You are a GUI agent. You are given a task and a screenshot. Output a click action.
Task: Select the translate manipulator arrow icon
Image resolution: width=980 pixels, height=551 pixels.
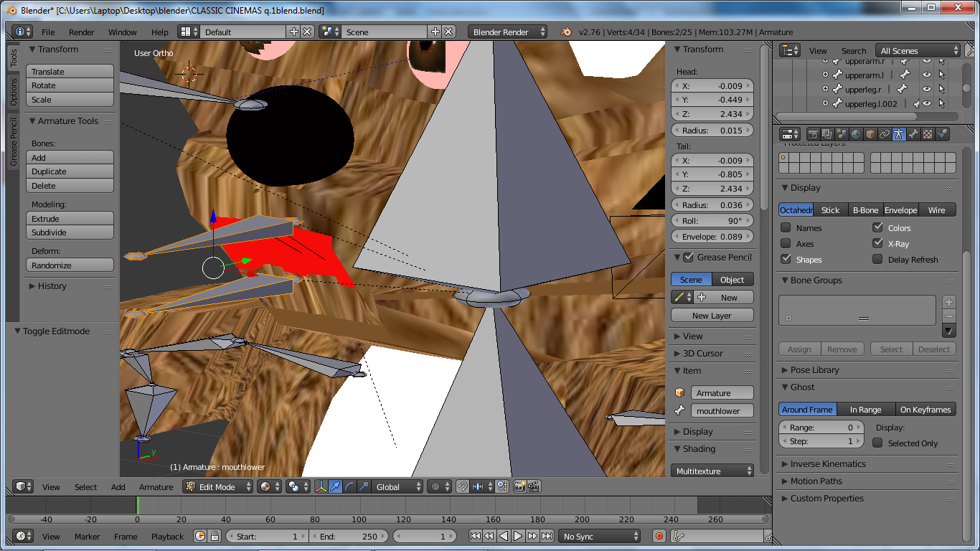pos(335,486)
